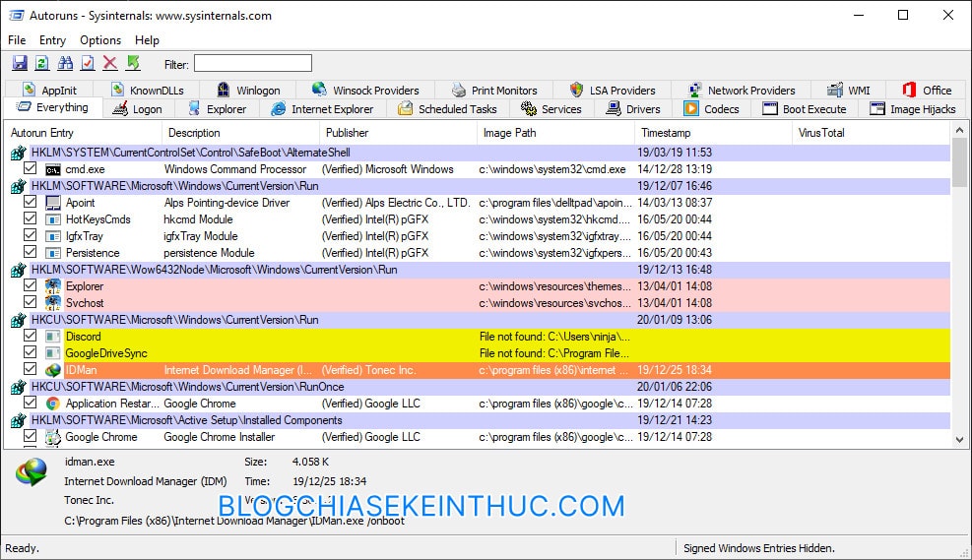Click the Explorer entry icon in pink row
Viewport: 972px width, 560px height.
(53, 286)
